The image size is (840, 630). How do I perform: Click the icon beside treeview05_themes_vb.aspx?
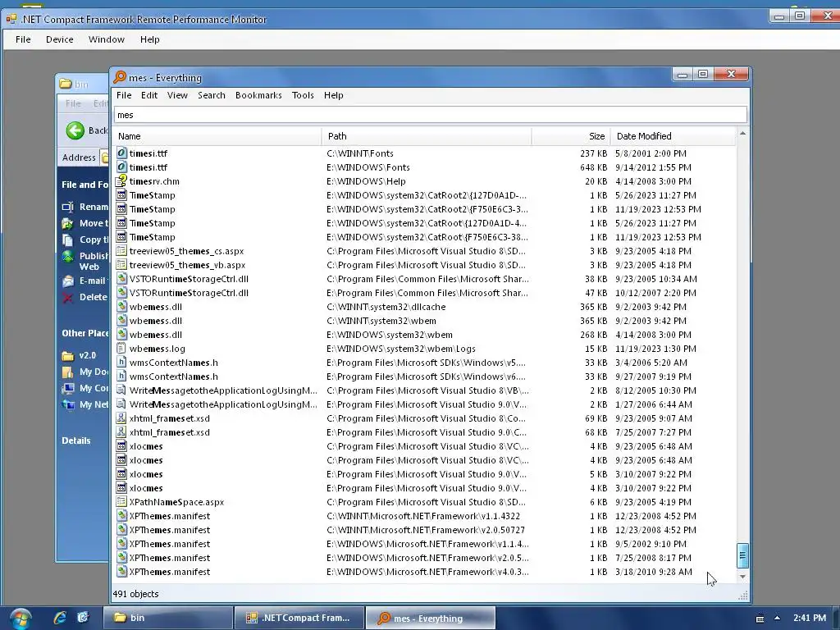click(x=121, y=265)
